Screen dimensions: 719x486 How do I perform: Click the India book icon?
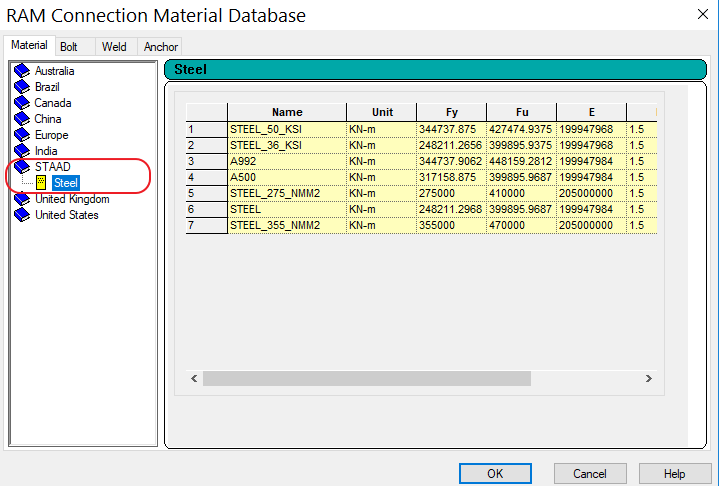click(x=22, y=151)
